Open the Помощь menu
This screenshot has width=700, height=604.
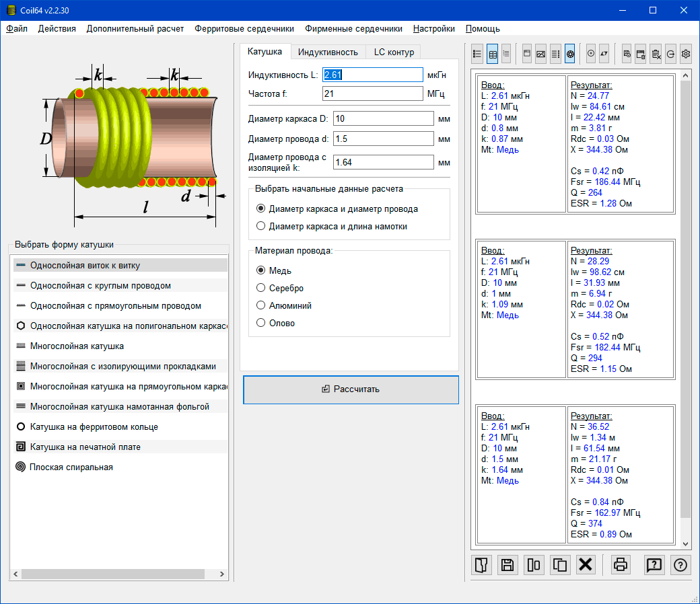(483, 28)
